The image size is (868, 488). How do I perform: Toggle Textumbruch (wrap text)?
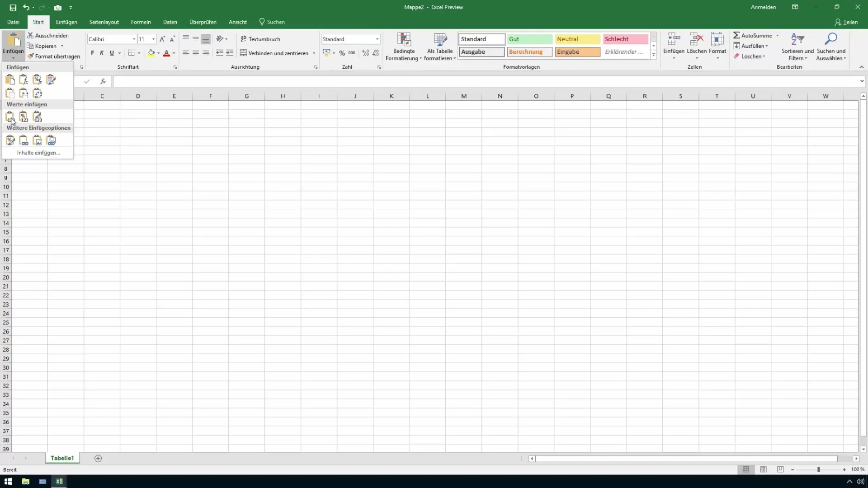tap(260, 39)
